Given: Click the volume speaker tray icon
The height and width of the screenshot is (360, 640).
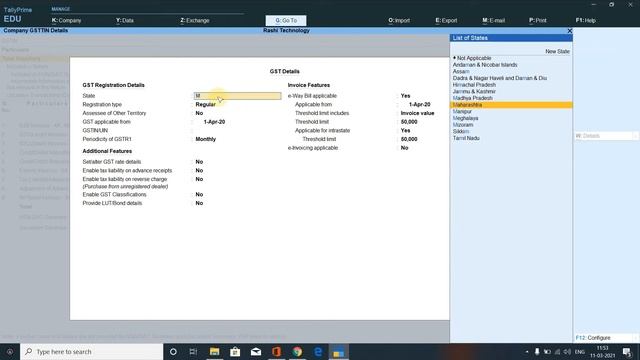Looking at the screenshot, I should pyautogui.click(x=567, y=352).
